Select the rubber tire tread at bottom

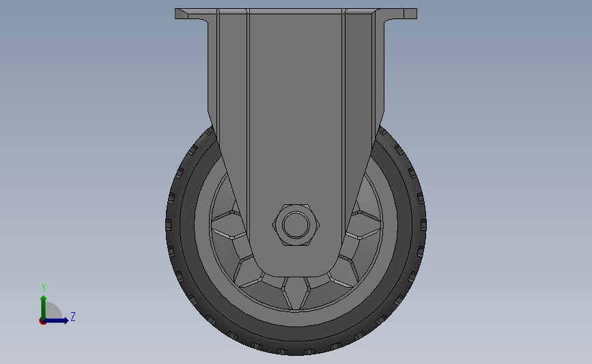coord(296,347)
